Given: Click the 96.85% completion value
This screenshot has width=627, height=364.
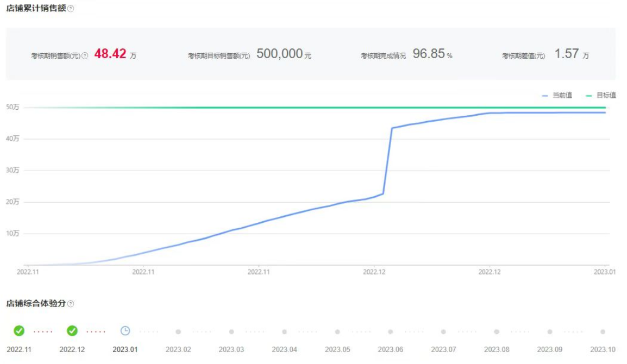Looking at the screenshot, I should [x=432, y=54].
